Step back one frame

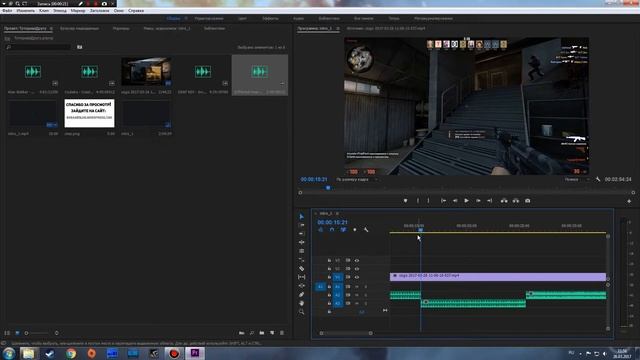pos(455,201)
